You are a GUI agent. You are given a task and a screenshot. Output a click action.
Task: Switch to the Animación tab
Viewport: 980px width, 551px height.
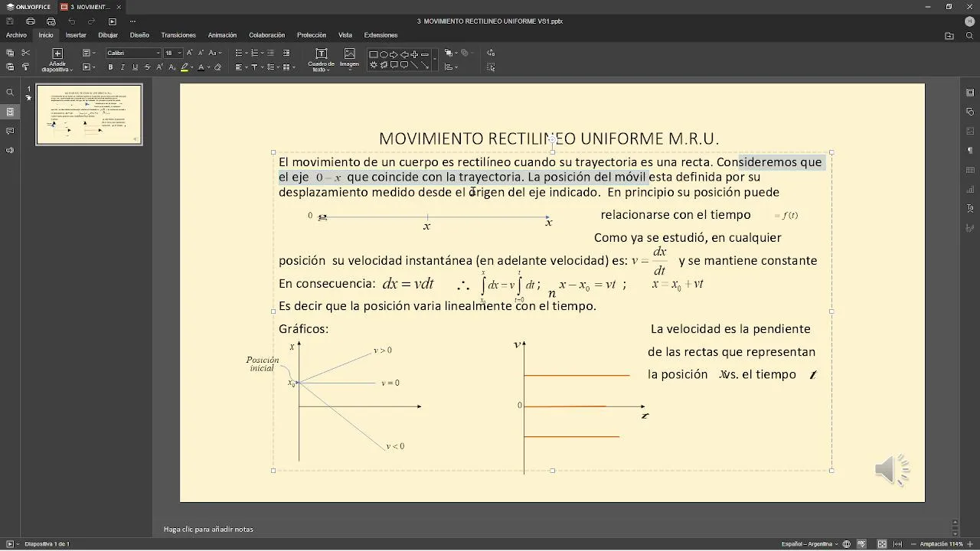pos(222,35)
